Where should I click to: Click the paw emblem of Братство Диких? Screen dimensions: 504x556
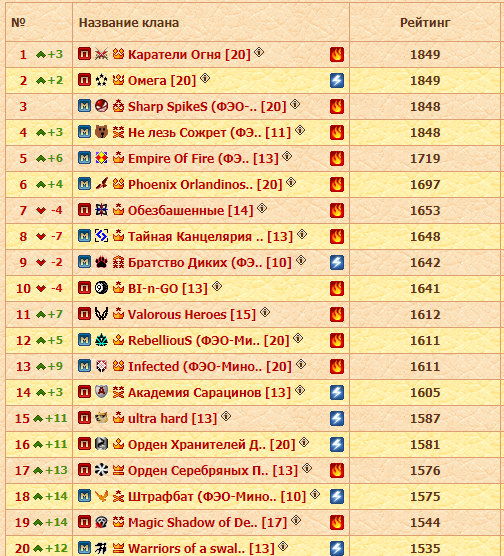tap(101, 262)
